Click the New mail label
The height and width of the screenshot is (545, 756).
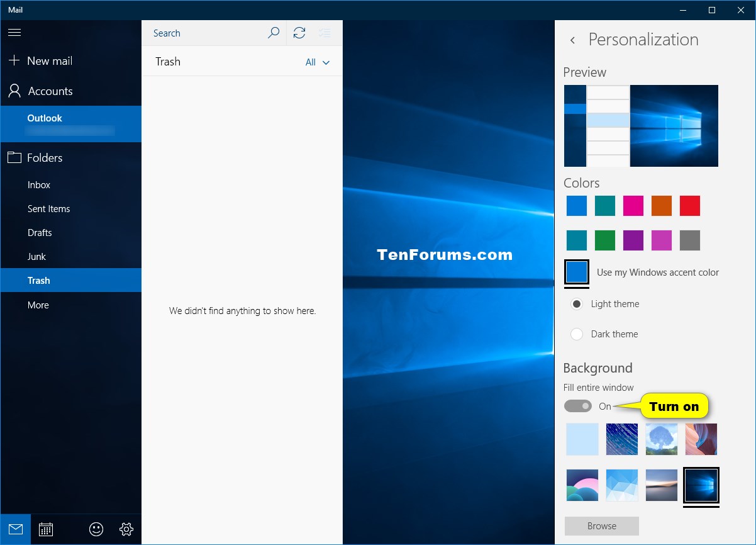point(50,61)
